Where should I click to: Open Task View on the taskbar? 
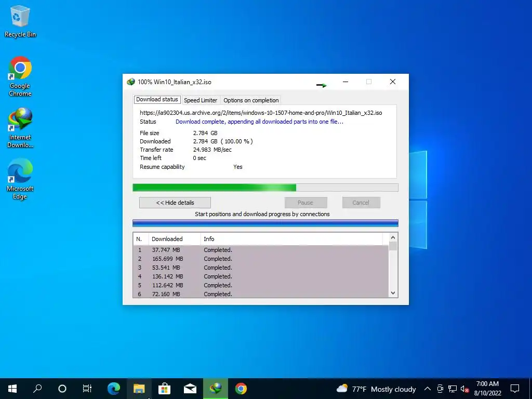coord(87,389)
